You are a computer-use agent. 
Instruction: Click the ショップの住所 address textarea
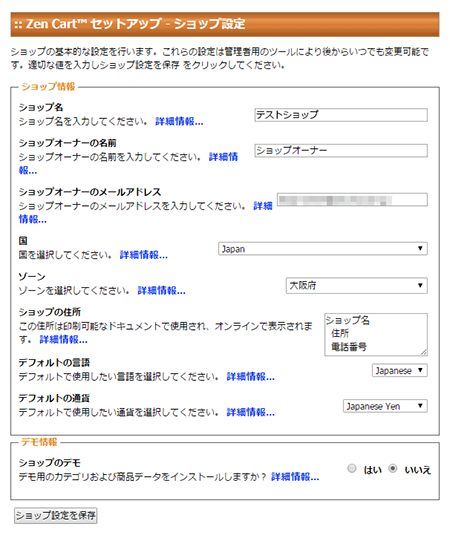coord(376,335)
